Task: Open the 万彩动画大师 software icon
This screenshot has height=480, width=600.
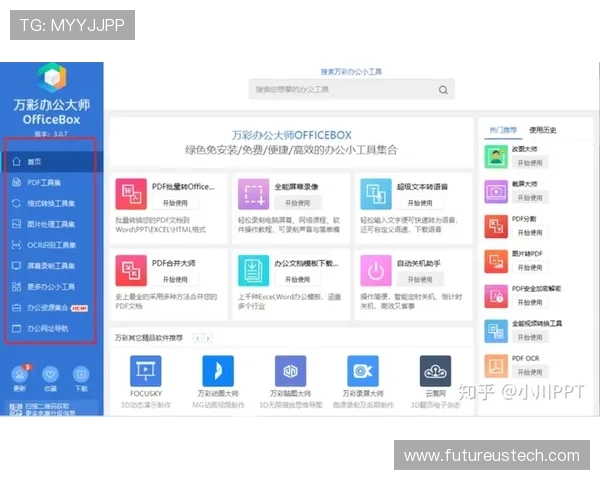Action: [x=218, y=371]
